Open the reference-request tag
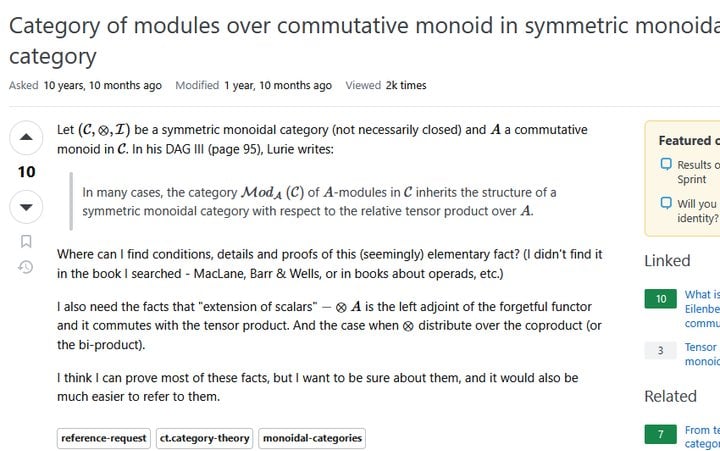Viewport: 720px width, 451px height. (x=104, y=438)
